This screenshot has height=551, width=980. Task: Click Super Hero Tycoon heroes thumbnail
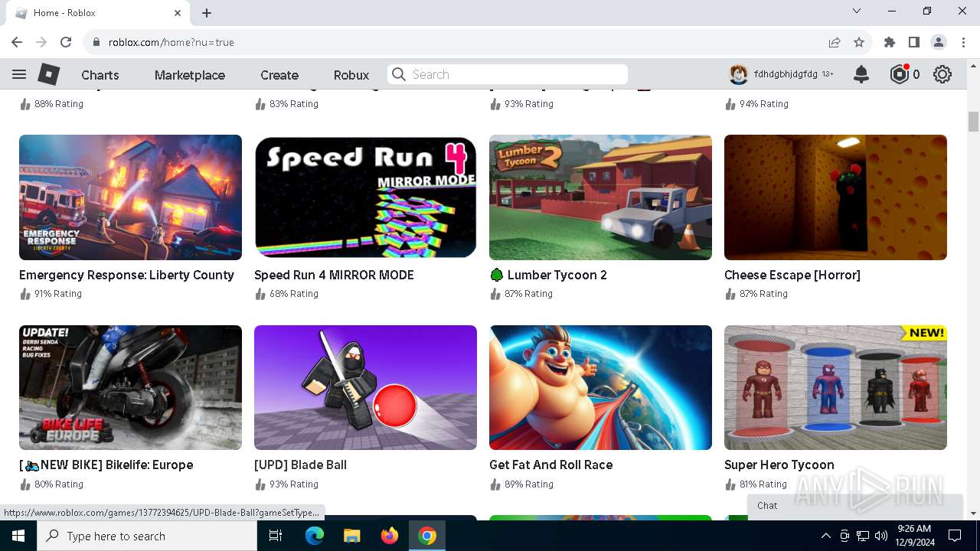(x=835, y=387)
